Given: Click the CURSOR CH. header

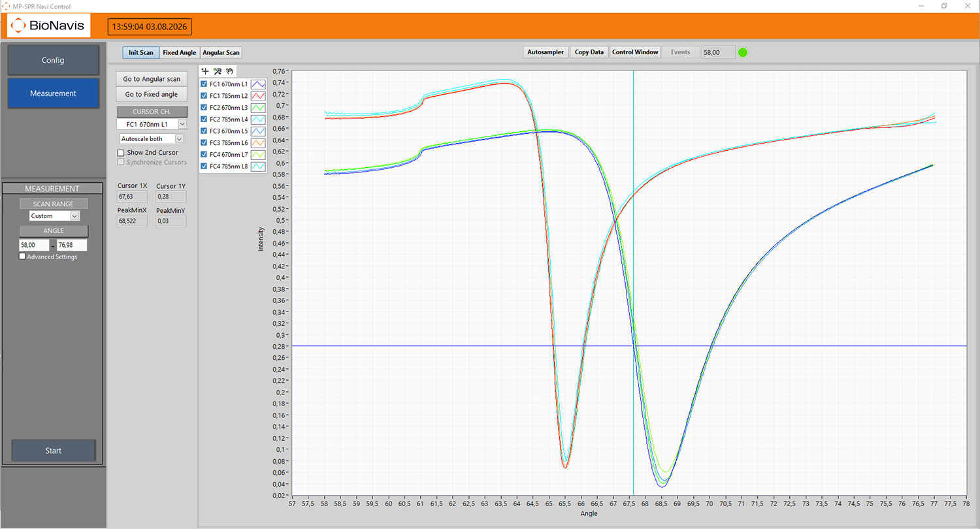Looking at the screenshot, I should click(152, 112).
